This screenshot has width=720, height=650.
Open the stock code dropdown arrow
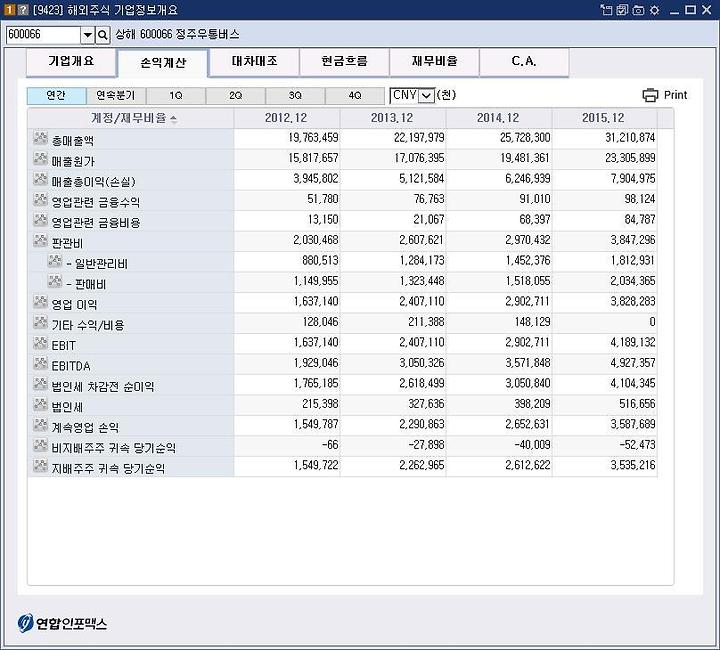(x=87, y=35)
